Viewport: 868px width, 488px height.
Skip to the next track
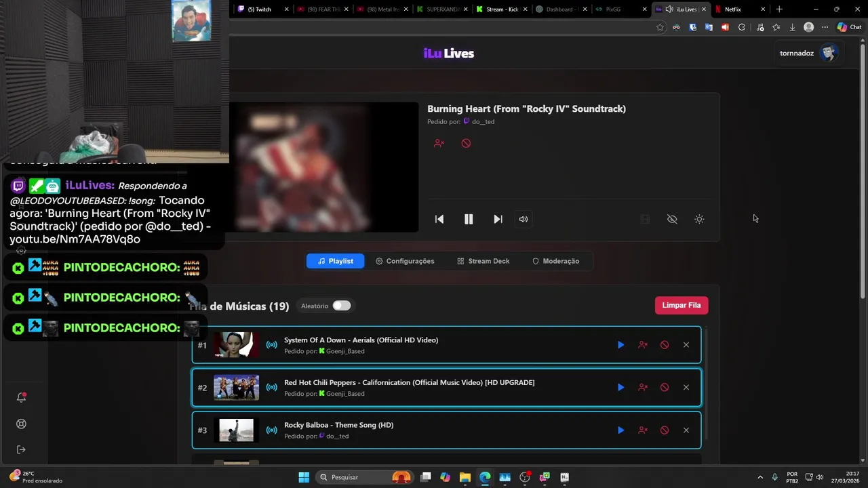point(498,219)
